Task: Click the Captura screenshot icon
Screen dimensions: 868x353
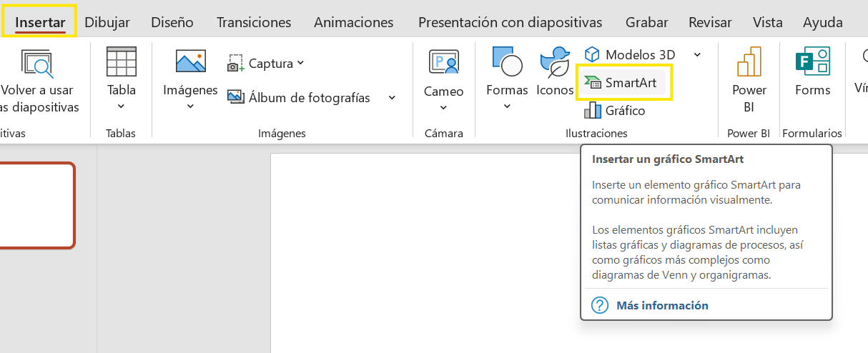Action: pyautogui.click(x=236, y=64)
